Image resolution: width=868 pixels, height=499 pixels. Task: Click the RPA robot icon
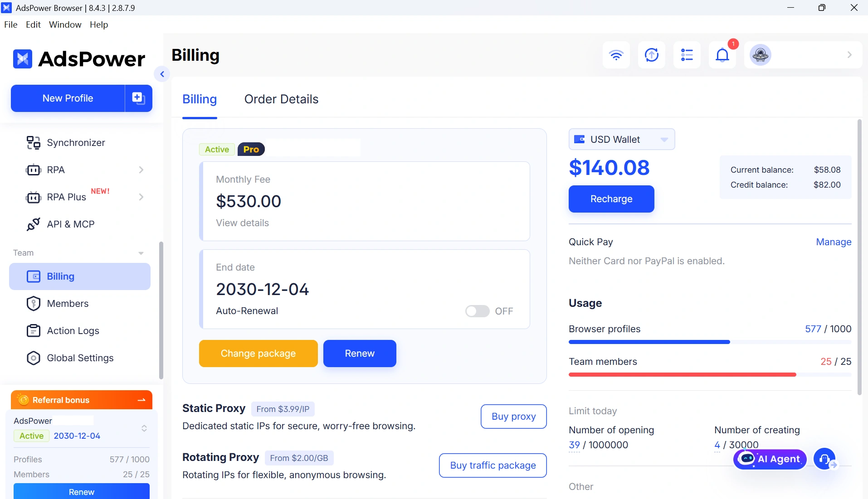pyautogui.click(x=33, y=170)
